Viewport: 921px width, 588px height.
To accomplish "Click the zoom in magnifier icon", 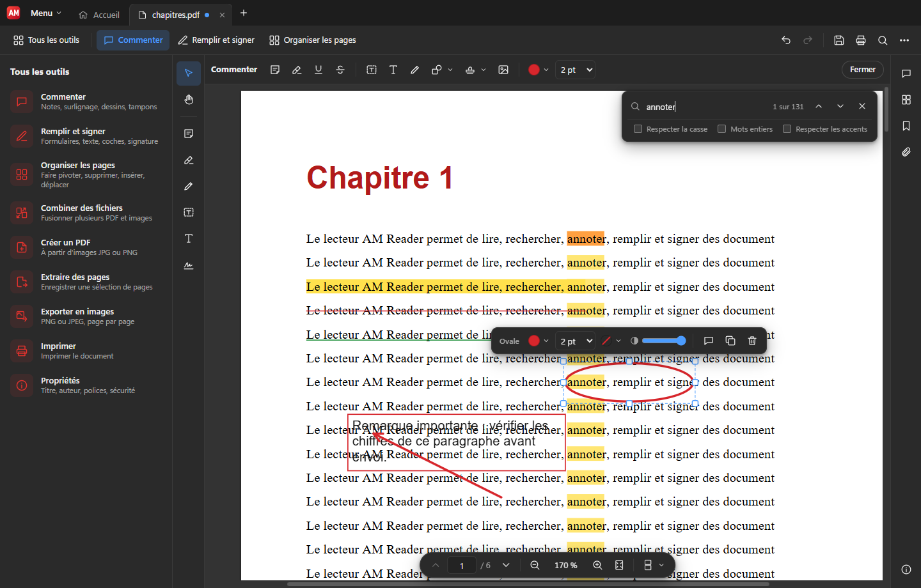I will pyautogui.click(x=597, y=565).
